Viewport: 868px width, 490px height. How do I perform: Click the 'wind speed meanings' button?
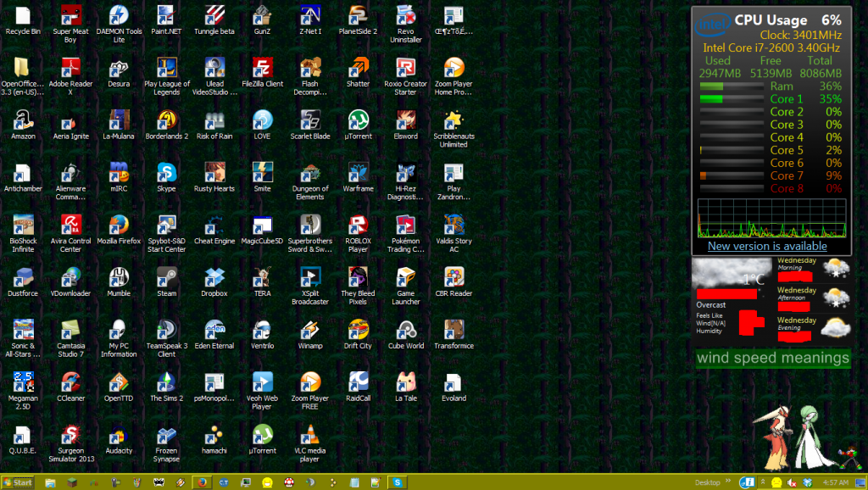[x=772, y=358]
